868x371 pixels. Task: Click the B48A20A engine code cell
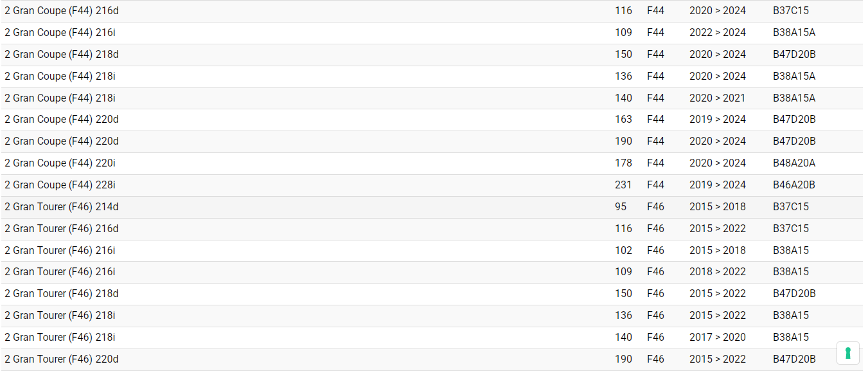click(x=794, y=163)
